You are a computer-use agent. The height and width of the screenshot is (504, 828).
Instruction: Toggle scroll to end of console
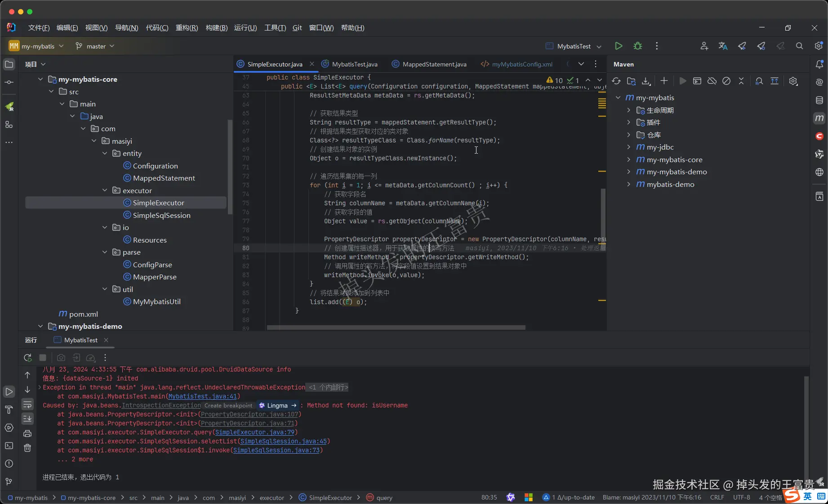tap(27, 419)
